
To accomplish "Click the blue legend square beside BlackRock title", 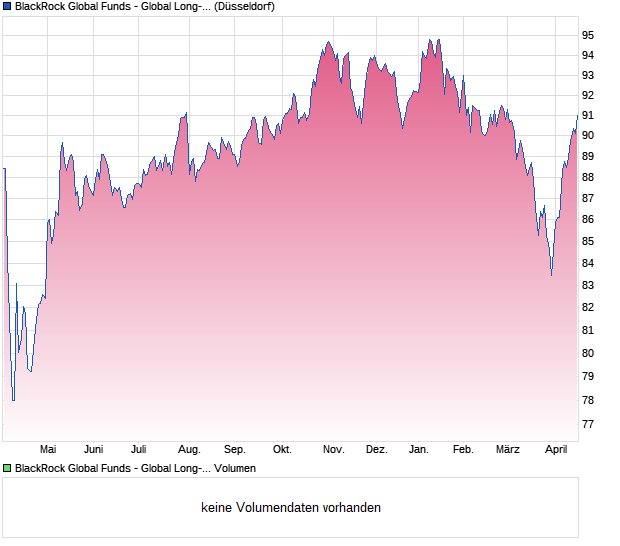I will coord(7,6).
